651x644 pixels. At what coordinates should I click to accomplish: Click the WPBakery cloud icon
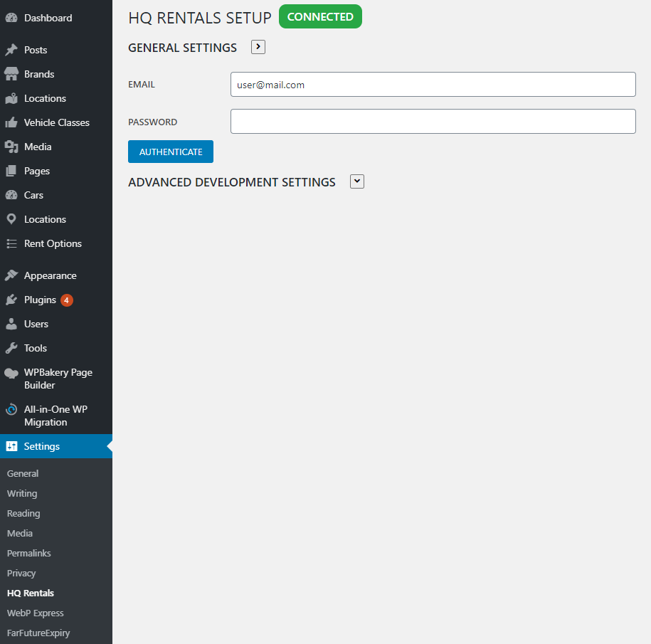11,373
